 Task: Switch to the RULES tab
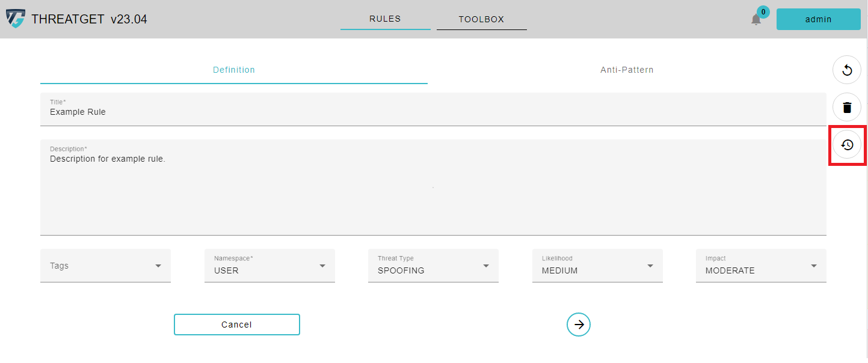point(385,19)
